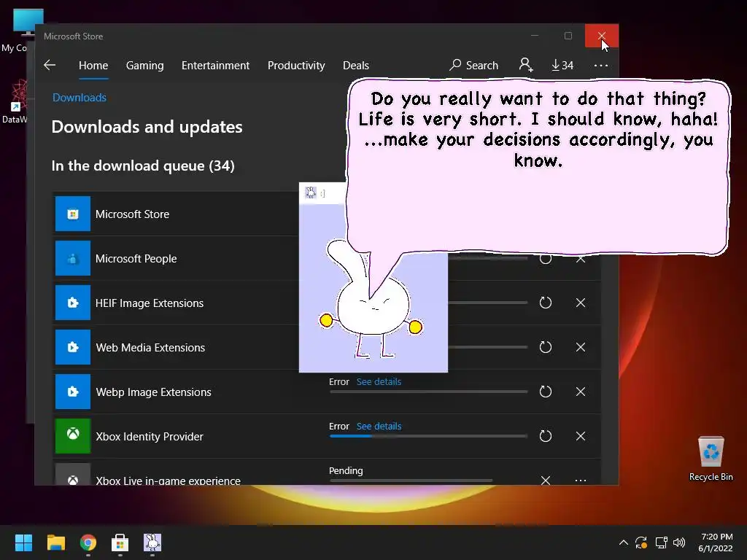The height and width of the screenshot is (560, 747).
Task: Click Xbox Live in-game experience progress bar
Action: click(411, 481)
